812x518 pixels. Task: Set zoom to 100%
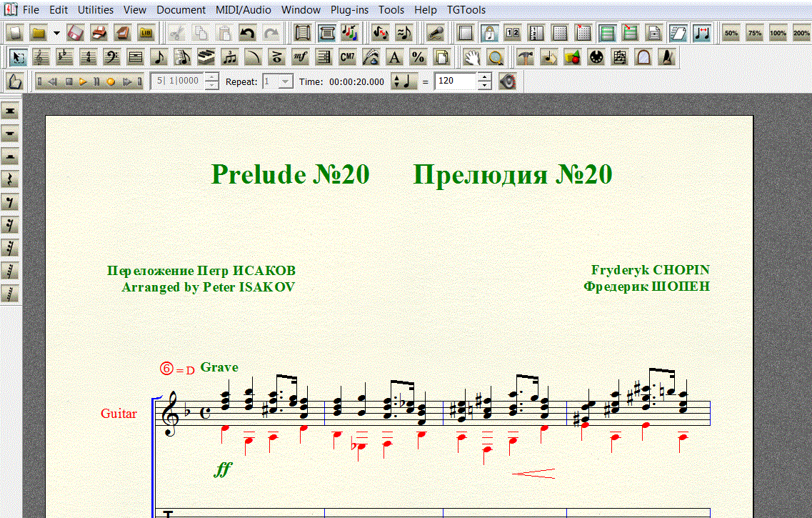click(x=778, y=33)
